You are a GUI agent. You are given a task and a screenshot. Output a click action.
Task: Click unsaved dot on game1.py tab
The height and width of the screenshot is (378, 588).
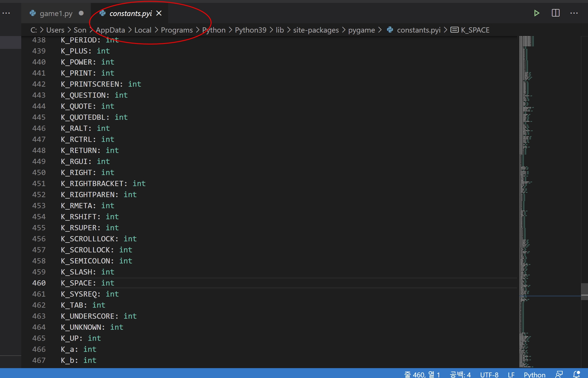(81, 13)
